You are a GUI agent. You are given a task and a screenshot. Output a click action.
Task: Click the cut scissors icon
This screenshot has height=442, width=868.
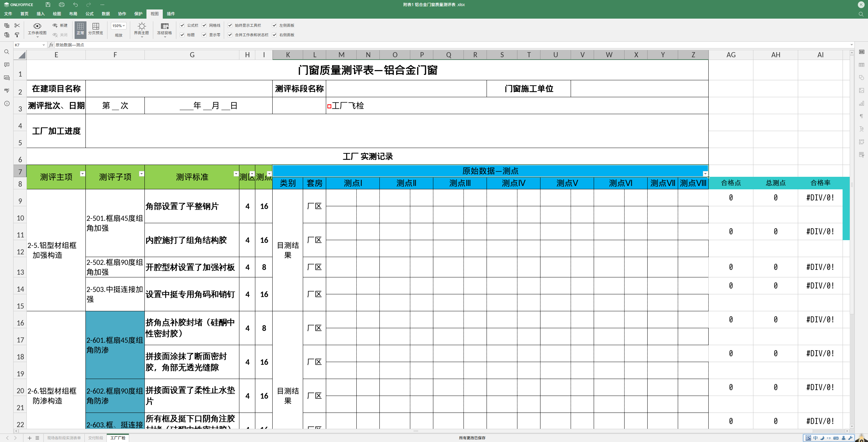pos(17,25)
